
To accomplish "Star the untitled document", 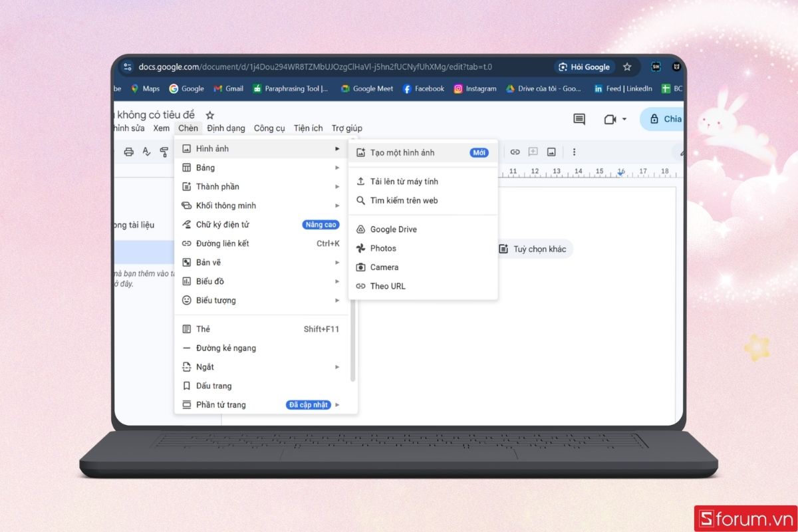I will click(210, 115).
